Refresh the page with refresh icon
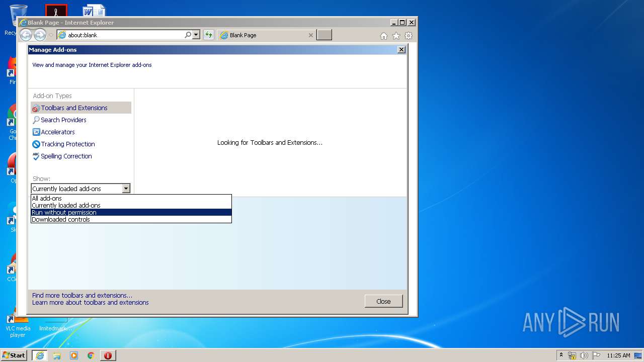The height and width of the screenshot is (362, 644). pyautogui.click(x=208, y=35)
